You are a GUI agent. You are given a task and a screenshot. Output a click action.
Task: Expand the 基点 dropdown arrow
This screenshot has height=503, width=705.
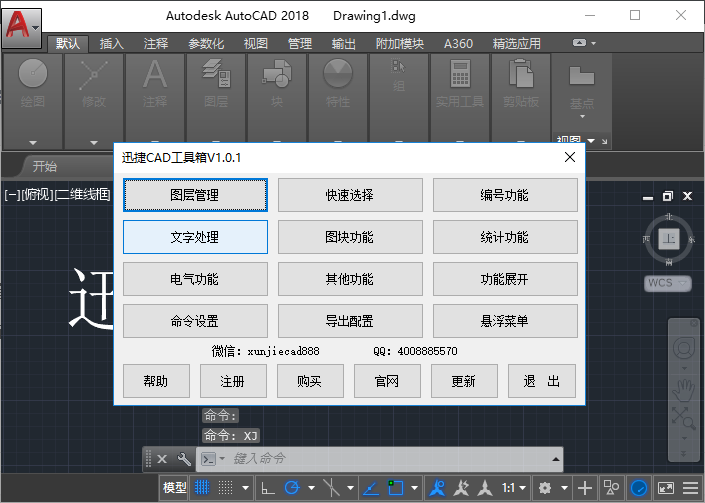[x=582, y=117]
